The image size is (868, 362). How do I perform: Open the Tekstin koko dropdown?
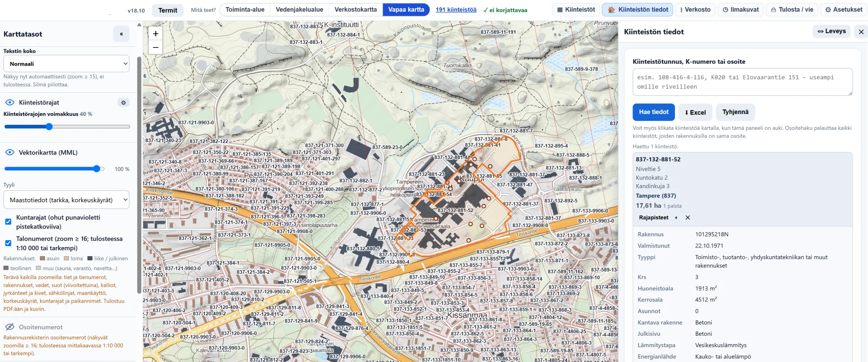(66, 64)
